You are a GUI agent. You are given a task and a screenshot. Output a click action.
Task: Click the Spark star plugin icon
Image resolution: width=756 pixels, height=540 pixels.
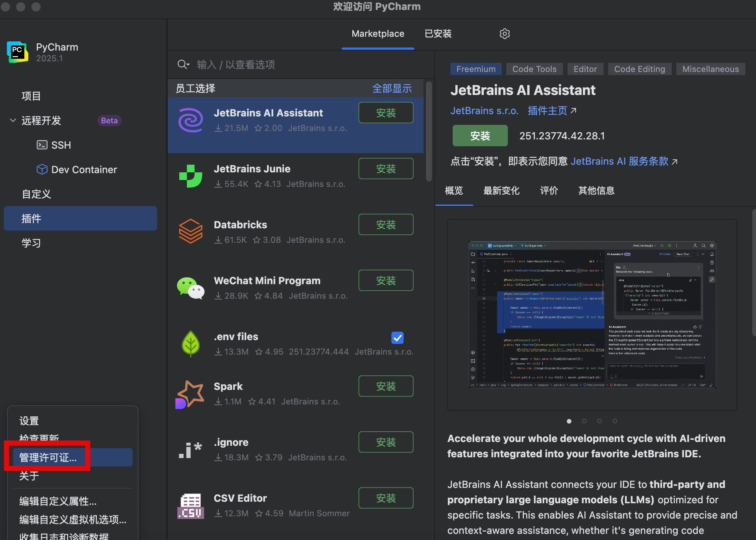(190, 394)
